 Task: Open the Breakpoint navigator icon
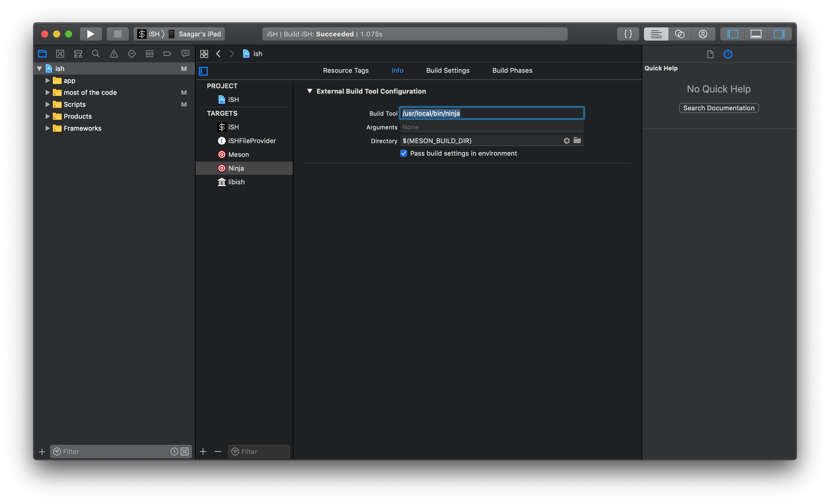coord(167,54)
